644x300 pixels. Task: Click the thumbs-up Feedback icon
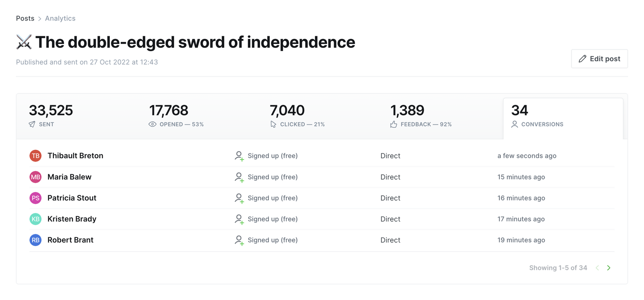(x=394, y=124)
